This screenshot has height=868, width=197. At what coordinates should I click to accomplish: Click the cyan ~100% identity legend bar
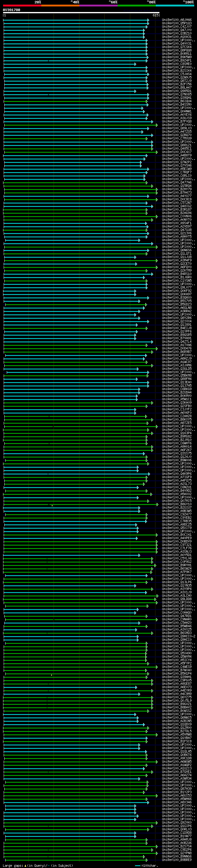175,6
